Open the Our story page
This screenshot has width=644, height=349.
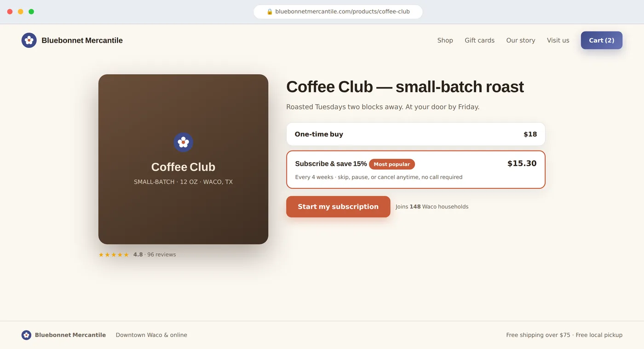coord(521,41)
